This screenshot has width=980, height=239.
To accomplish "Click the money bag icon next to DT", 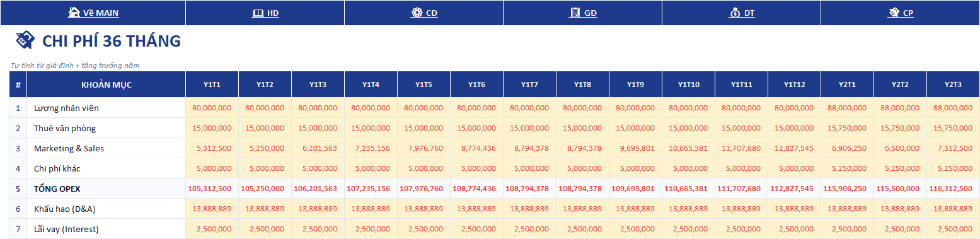I will point(735,13).
